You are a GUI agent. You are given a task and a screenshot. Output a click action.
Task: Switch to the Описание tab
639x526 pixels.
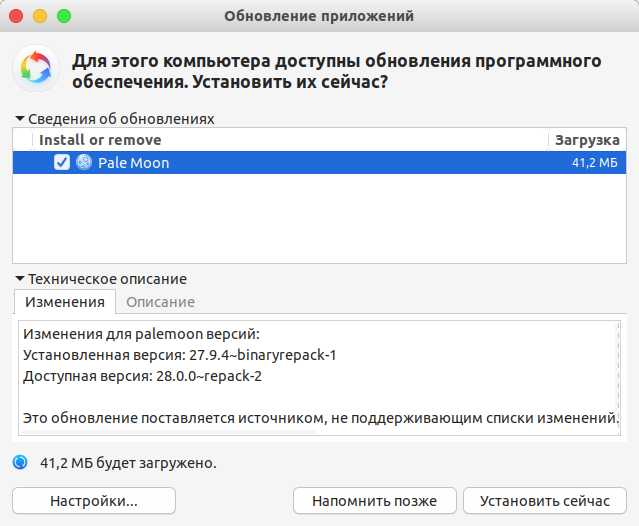pos(160,302)
